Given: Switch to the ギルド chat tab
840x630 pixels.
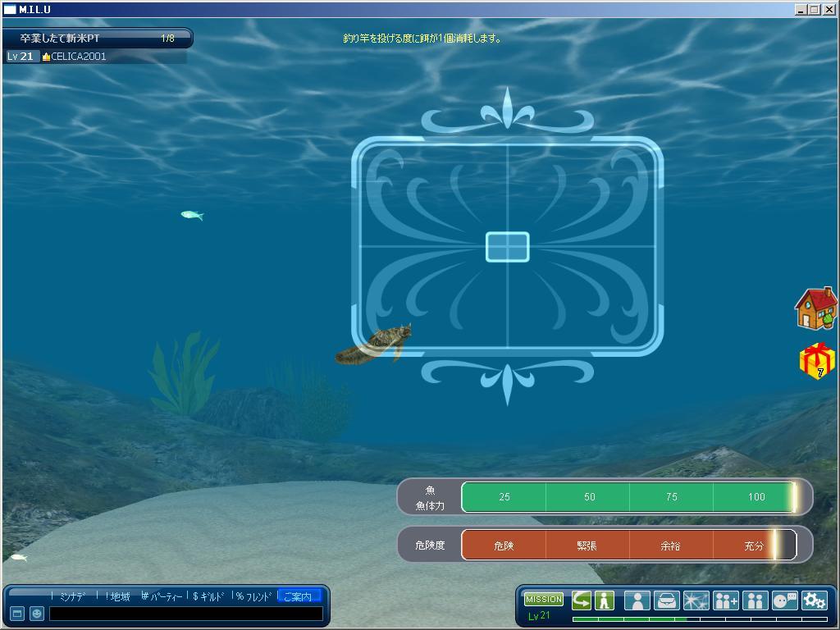Looking at the screenshot, I should point(208,596).
